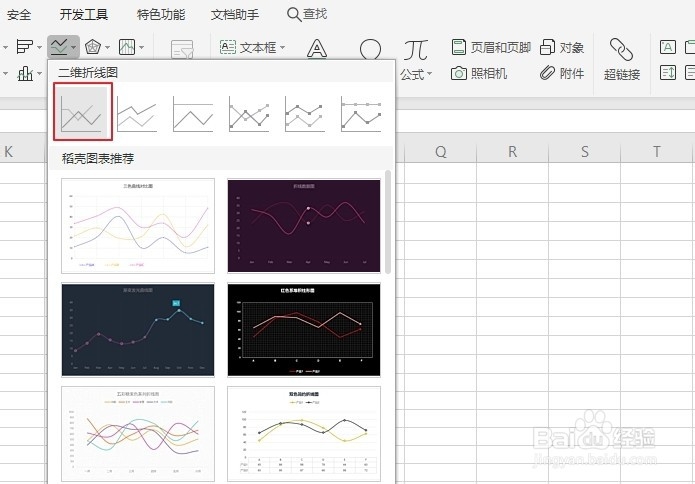Click the 附件 label
Screen dimensions: 695x484
coord(572,73)
